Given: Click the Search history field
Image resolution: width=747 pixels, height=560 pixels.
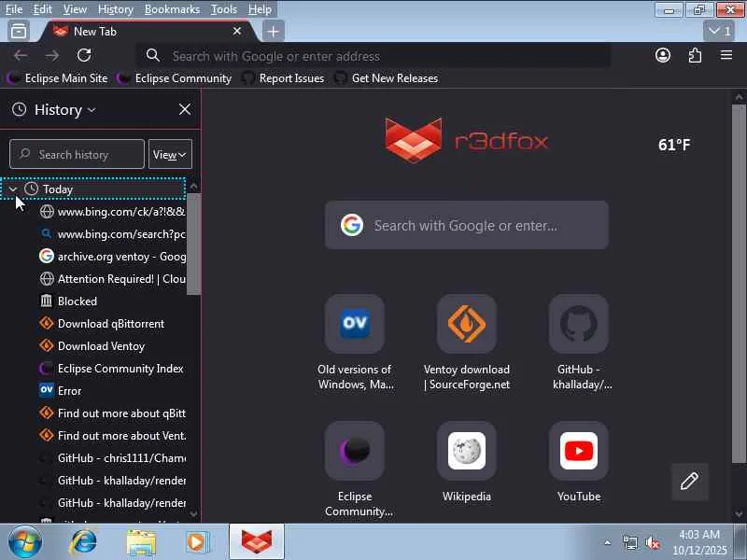Looking at the screenshot, I should tap(77, 154).
